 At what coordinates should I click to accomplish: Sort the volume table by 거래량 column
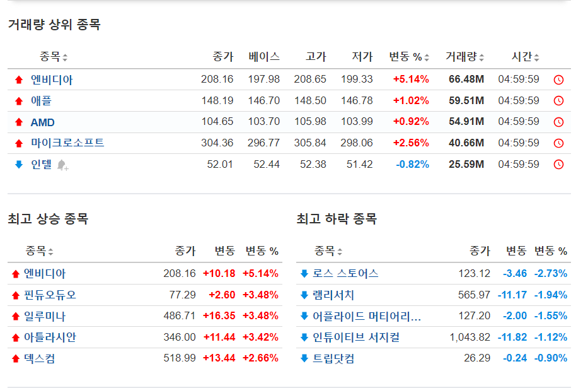[x=464, y=57]
